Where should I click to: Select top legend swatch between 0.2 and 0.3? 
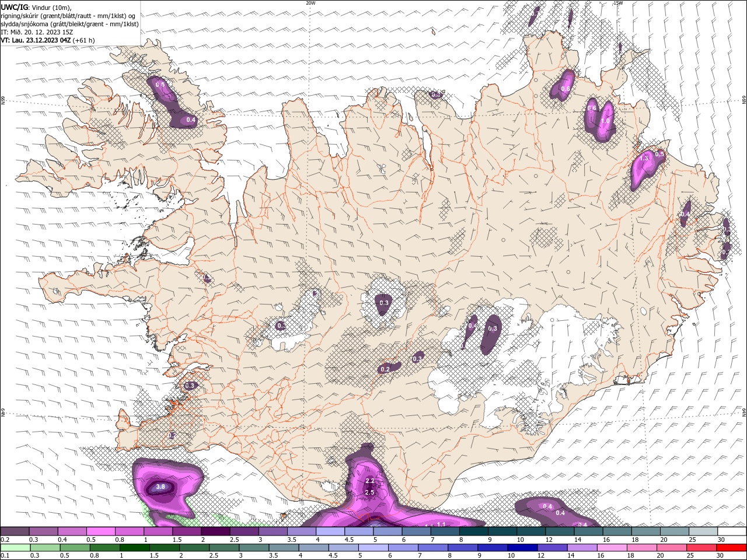(x=15, y=531)
